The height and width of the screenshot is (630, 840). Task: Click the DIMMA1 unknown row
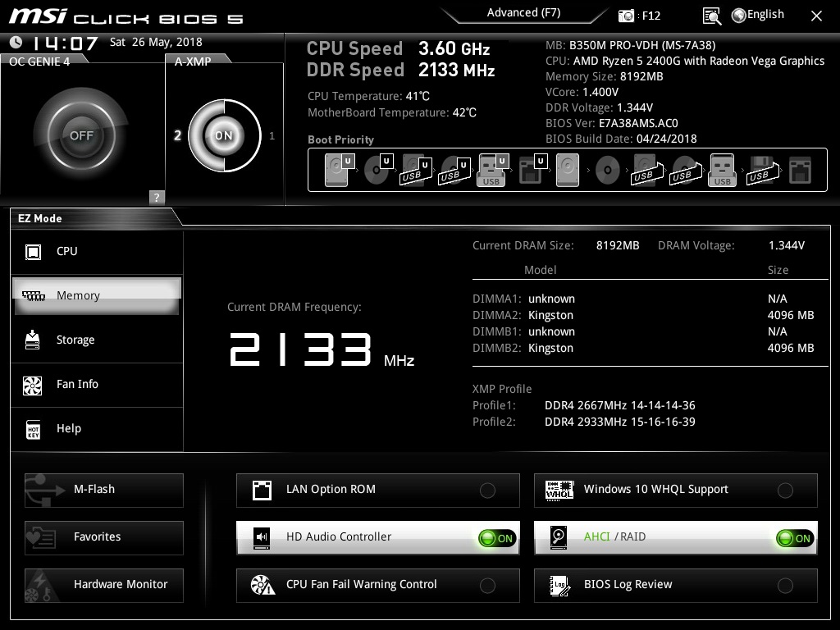tap(630, 299)
